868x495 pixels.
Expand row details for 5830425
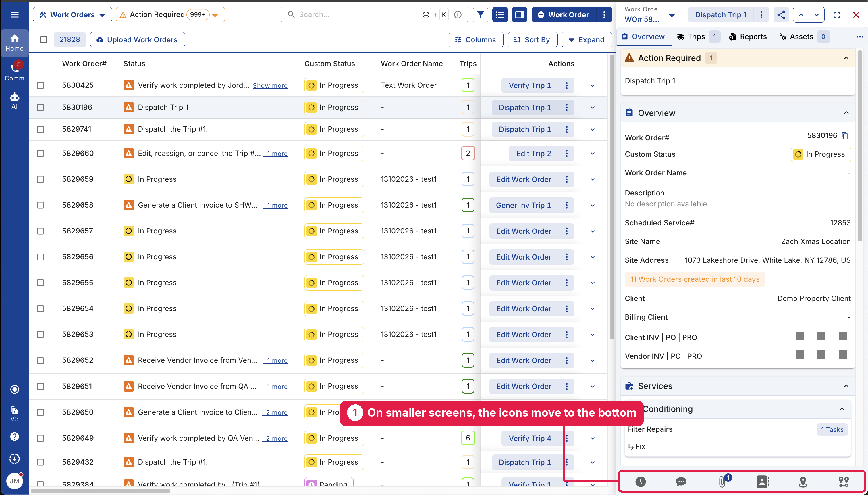point(593,85)
